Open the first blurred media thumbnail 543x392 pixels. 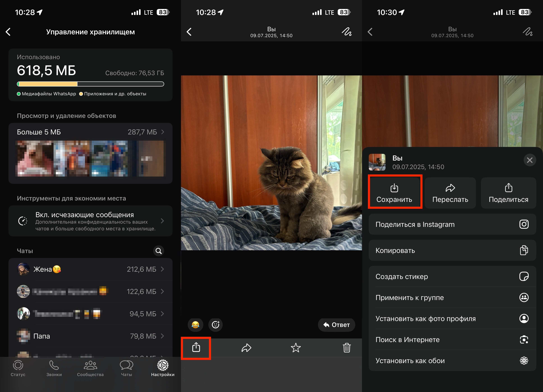tap(34, 159)
